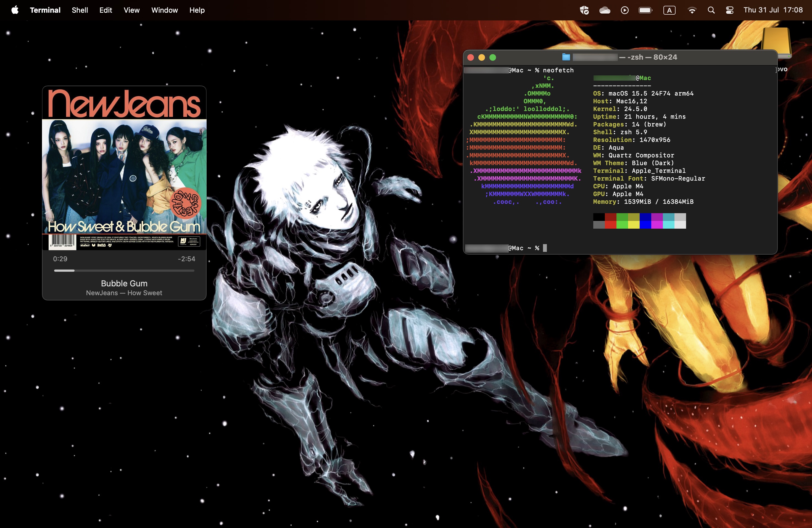Click the date and time clock

pos(773,10)
